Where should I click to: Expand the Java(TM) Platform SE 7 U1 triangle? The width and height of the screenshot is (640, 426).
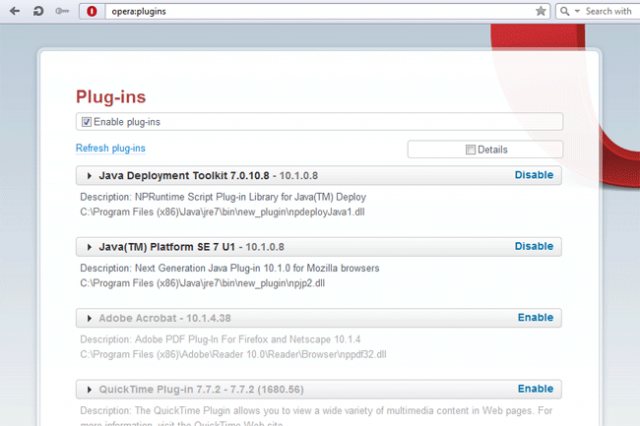(x=89, y=247)
